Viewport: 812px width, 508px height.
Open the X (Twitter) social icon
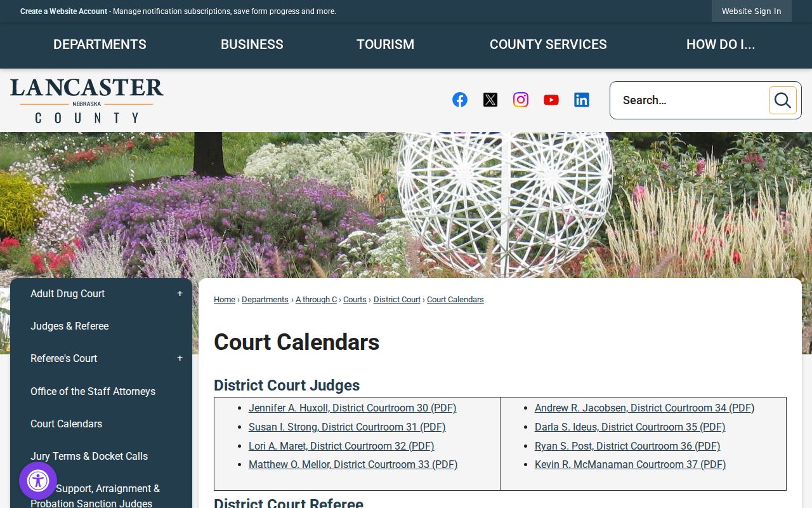[490, 100]
